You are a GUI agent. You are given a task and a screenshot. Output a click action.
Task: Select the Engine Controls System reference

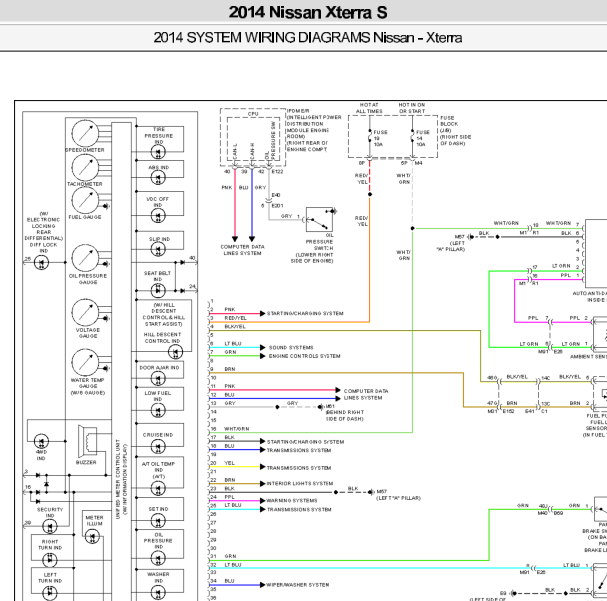(x=305, y=356)
